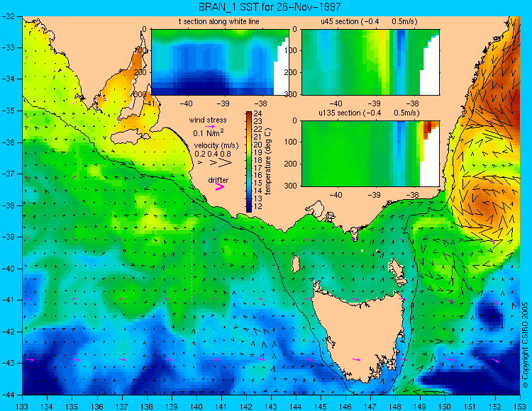Click the "u135 section (-0.4 0.5m/s)" heading
The image size is (532, 411).
coord(369,113)
